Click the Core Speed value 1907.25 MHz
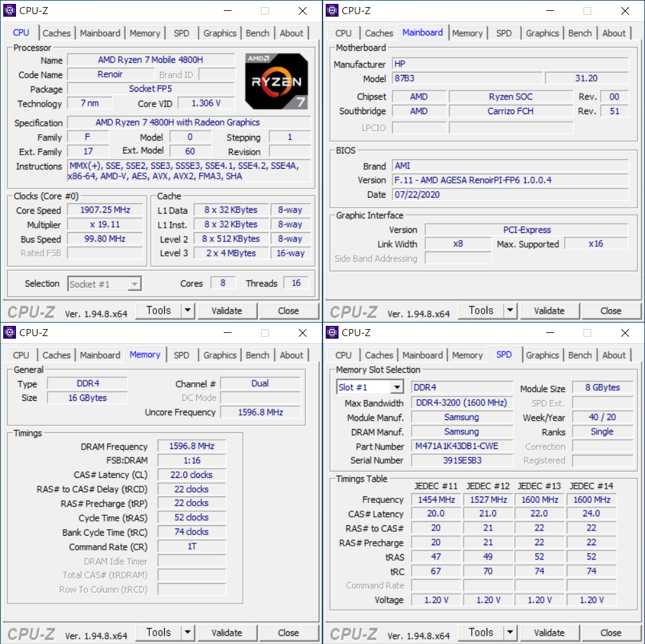Screen dimensions: 645x644 [105, 210]
